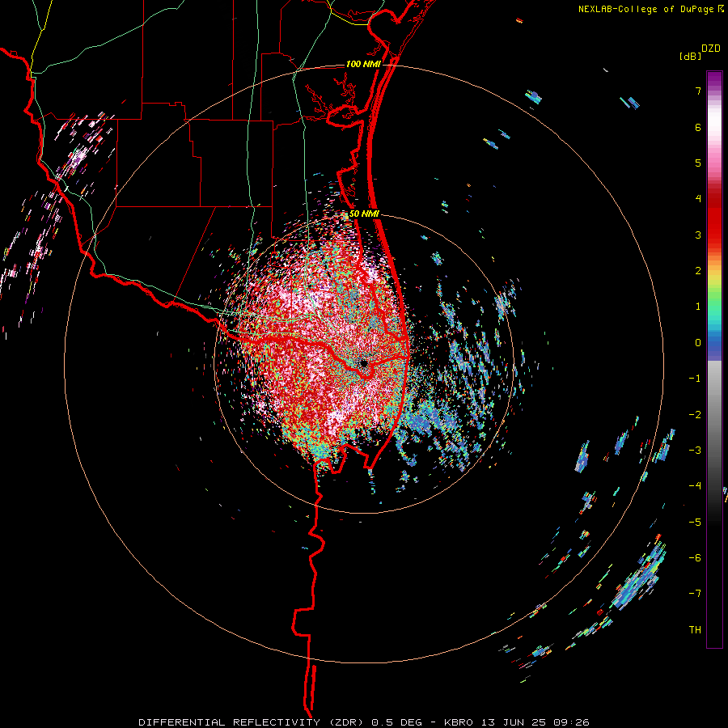728x728 pixels.
Task: Click the 100 NMI range ring label
Action: click(x=362, y=64)
